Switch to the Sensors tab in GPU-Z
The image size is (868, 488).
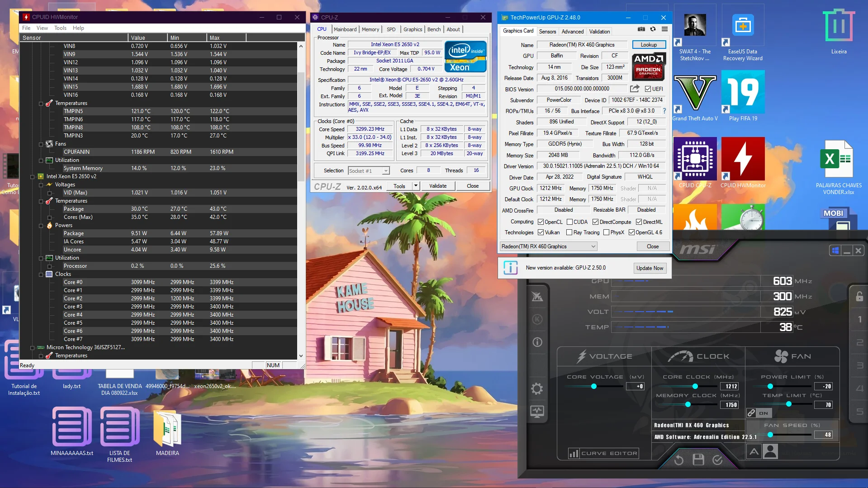[x=547, y=32]
